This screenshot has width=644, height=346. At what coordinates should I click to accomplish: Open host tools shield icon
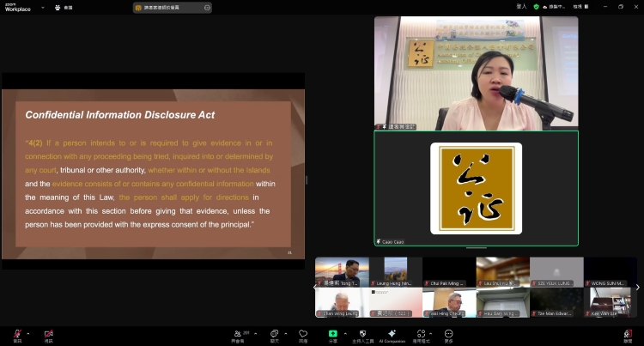pos(362,334)
